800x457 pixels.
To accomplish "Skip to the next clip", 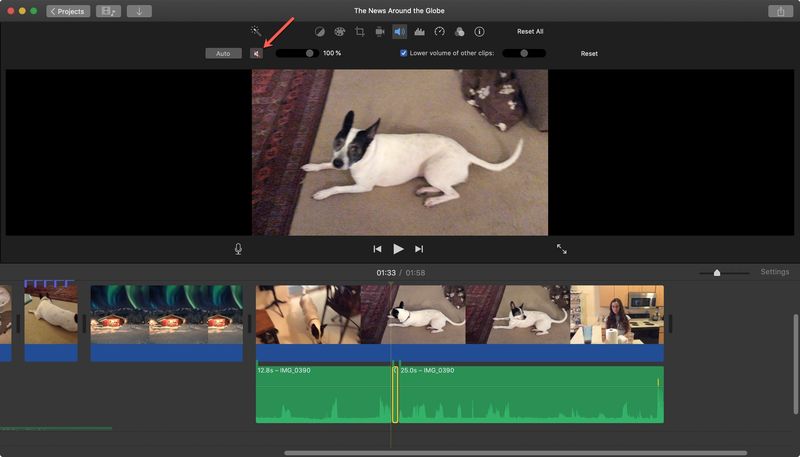I will (419, 249).
